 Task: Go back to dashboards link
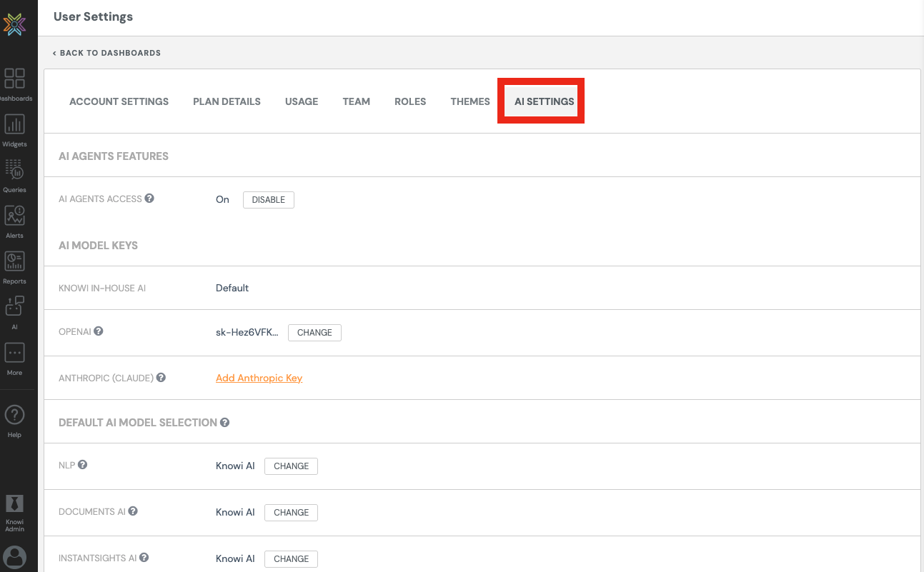click(106, 53)
